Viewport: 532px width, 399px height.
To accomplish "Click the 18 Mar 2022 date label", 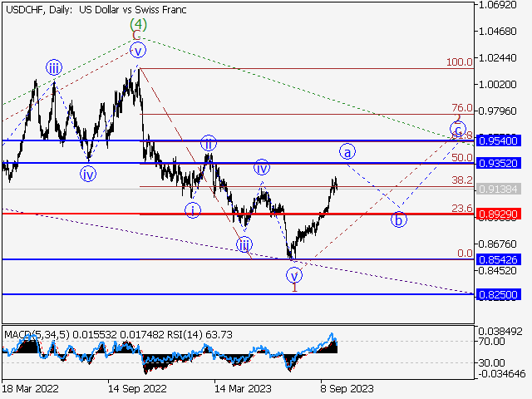I will (30, 388).
